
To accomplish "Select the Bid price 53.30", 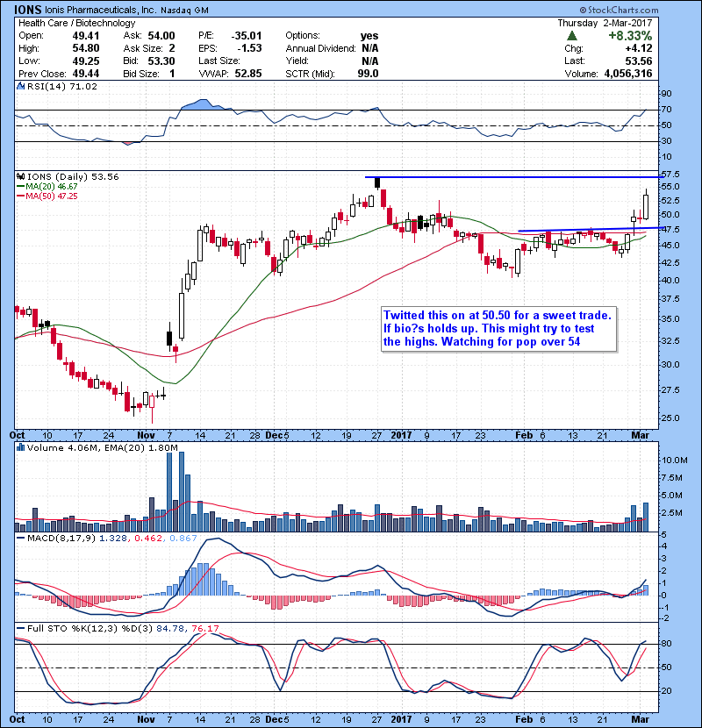I will point(161,61).
